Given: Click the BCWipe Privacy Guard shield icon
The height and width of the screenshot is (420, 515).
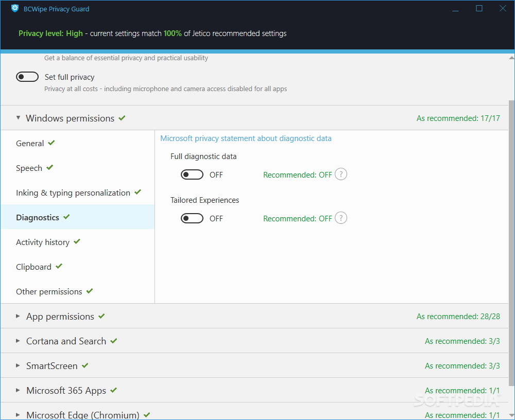Looking at the screenshot, I should point(15,9).
